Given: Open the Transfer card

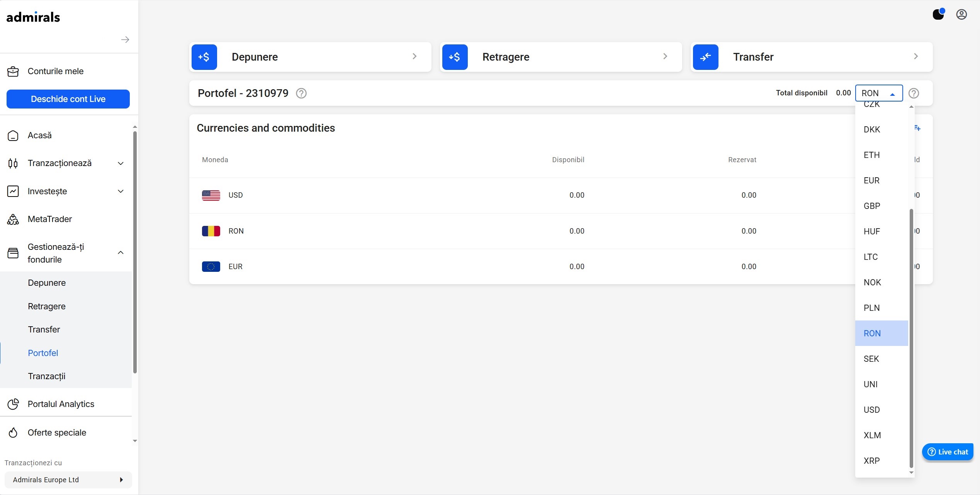Looking at the screenshot, I should tap(812, 57).
